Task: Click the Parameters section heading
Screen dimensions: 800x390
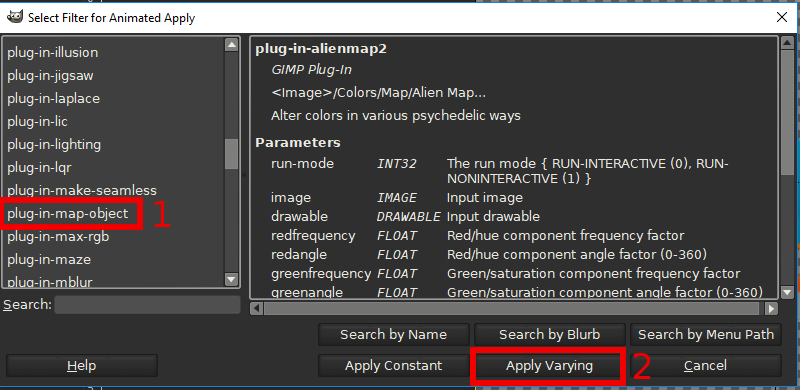Action: pyautogui.click(x=297, y=142)
